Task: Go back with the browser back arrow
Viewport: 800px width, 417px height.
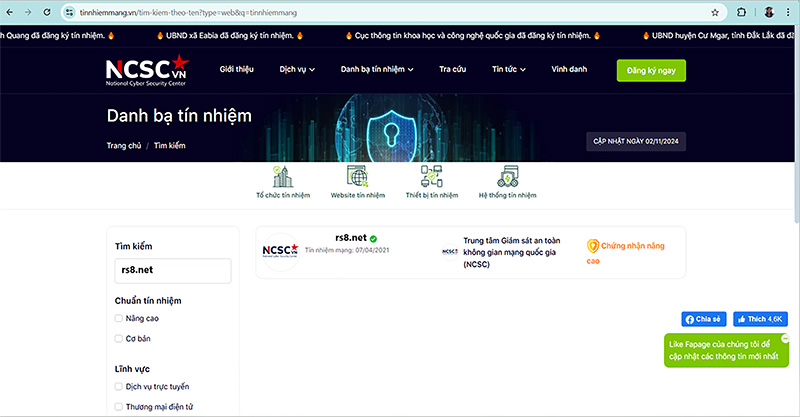Action: 9,12
